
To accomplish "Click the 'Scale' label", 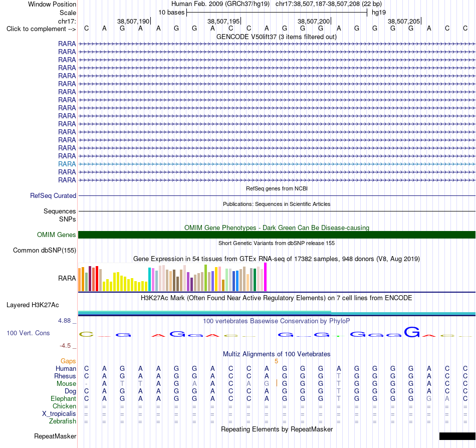I will (x=68, y=13).
